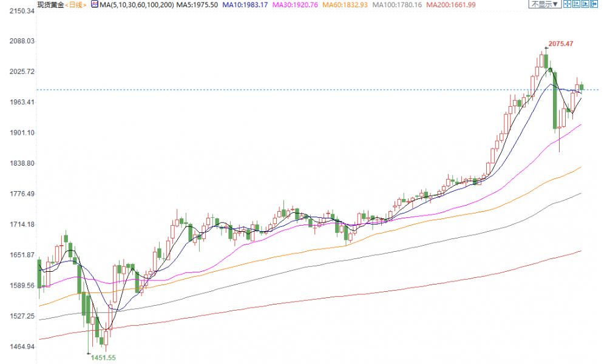The image size is (607, 364).
Task: Click the 2075.47 high price marker
Action: coord(560,44)
